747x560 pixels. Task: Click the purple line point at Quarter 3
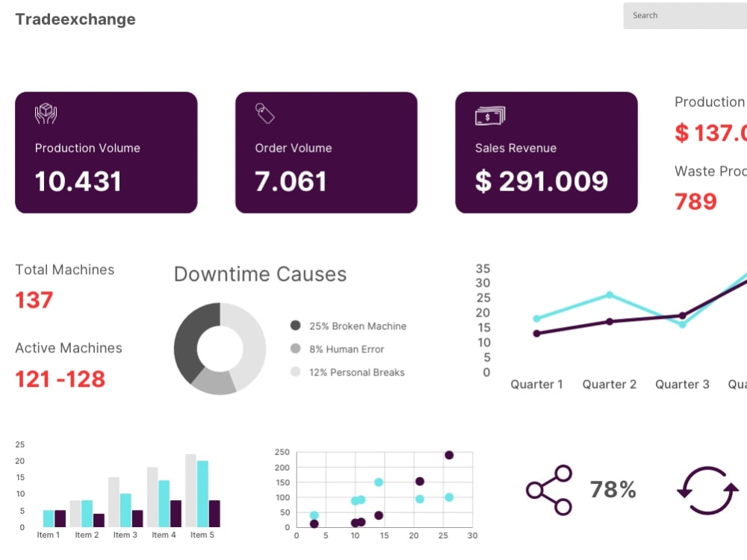[x=682, y=316]
